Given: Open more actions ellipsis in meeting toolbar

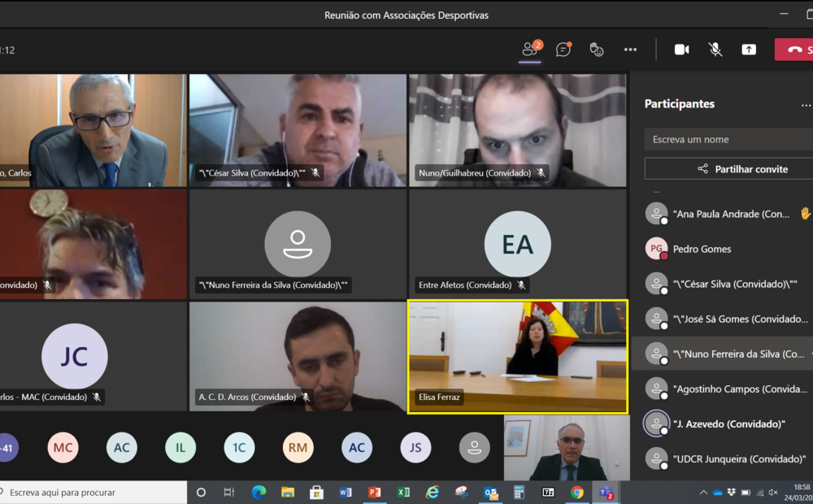Looking at the screenshot, I should pyautogui.click(x=630, y=50).
